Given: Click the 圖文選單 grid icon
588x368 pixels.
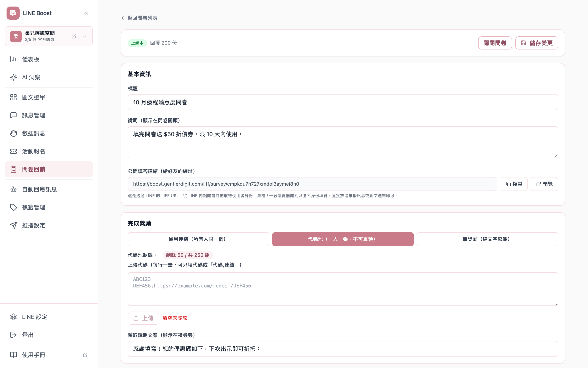Looking at the screenshot, I should pos(13,97).
